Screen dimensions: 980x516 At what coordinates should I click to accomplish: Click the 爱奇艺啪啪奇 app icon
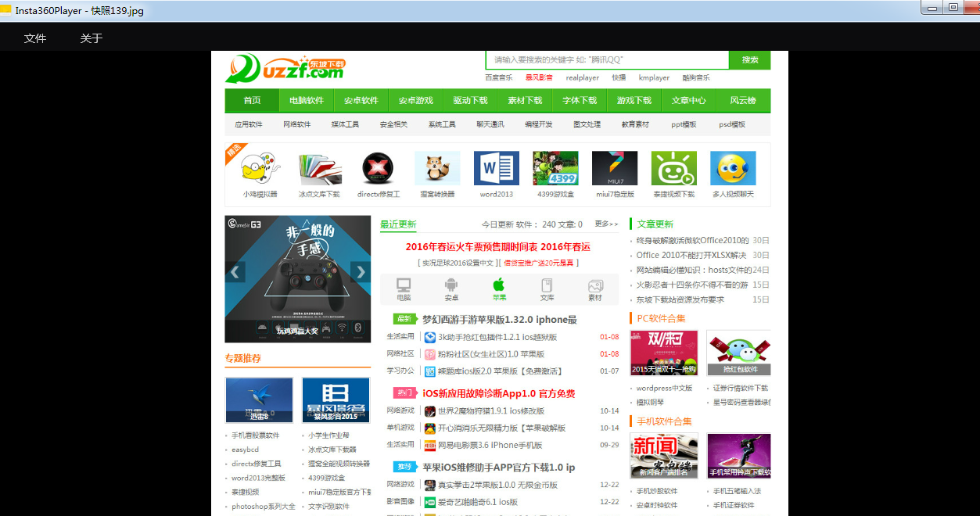click(x=429, y=502)
